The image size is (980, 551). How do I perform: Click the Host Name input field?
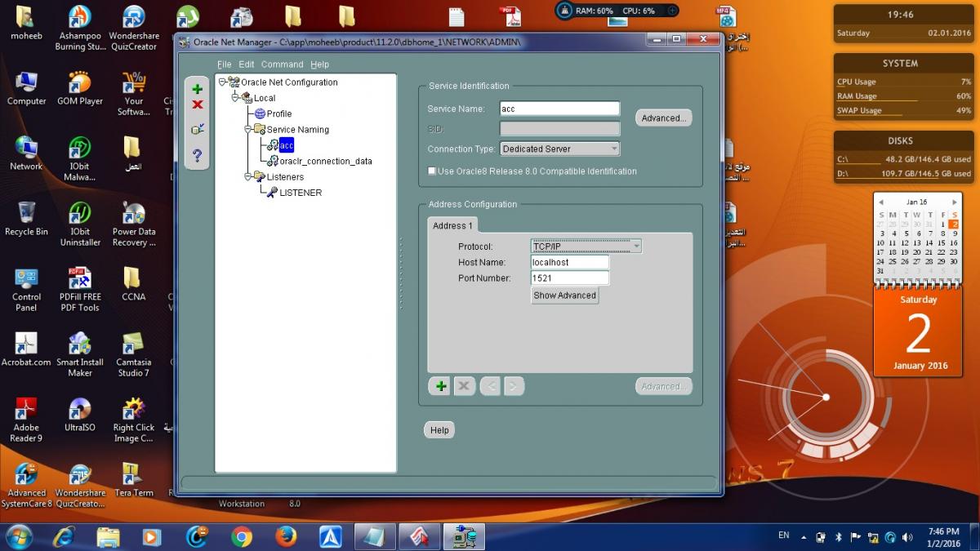pyautogui.click(x=569, y=262)
